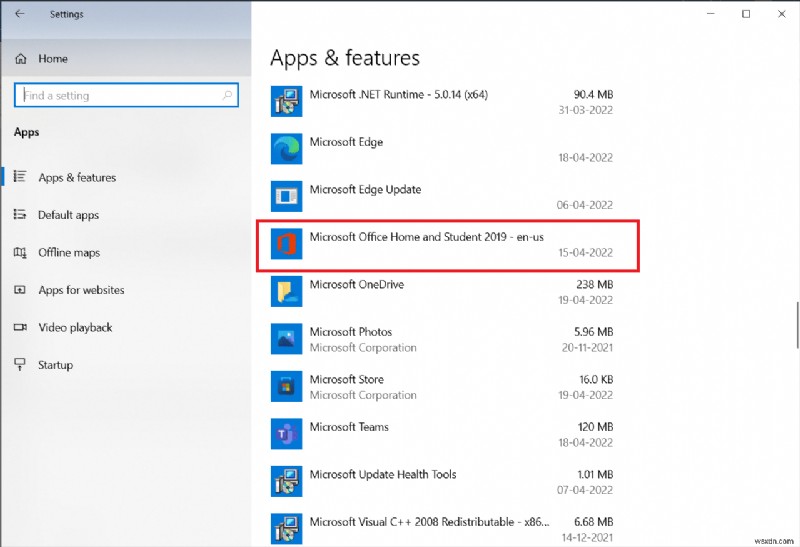This screenshot has height=547, width=800.
Task: Click the 15-04-2022 Office install date
Action: click(x=585, y=252)
